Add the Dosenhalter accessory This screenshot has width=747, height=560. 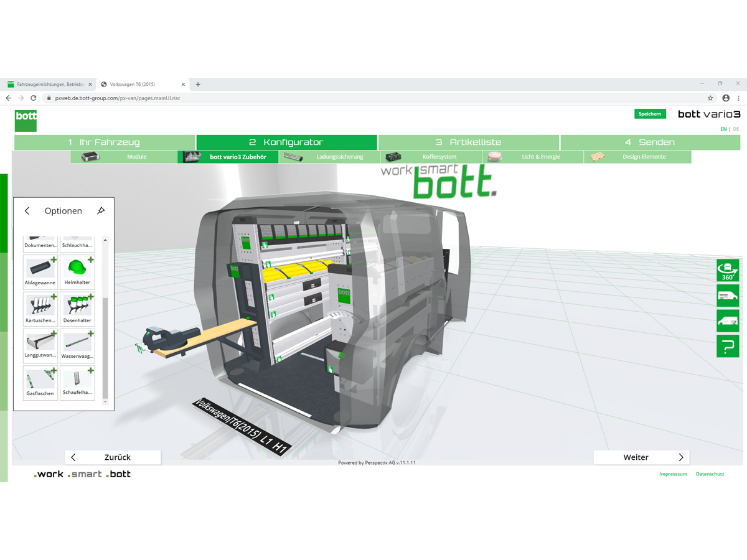pos(78,309)
